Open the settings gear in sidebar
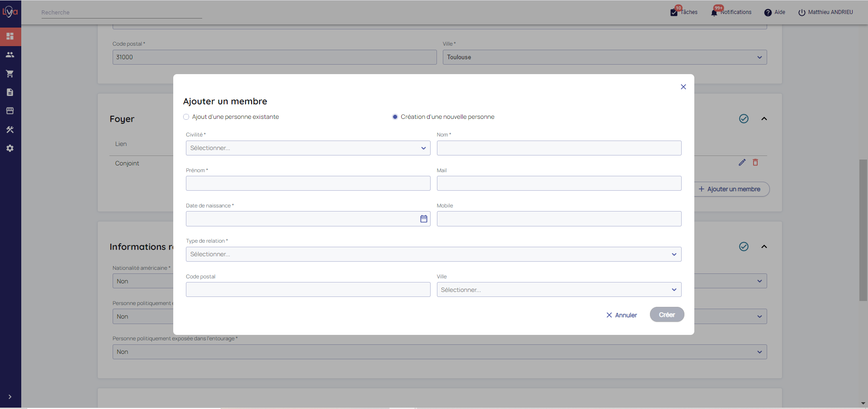This screenshot has height=409, width=868. coord(10,148)
